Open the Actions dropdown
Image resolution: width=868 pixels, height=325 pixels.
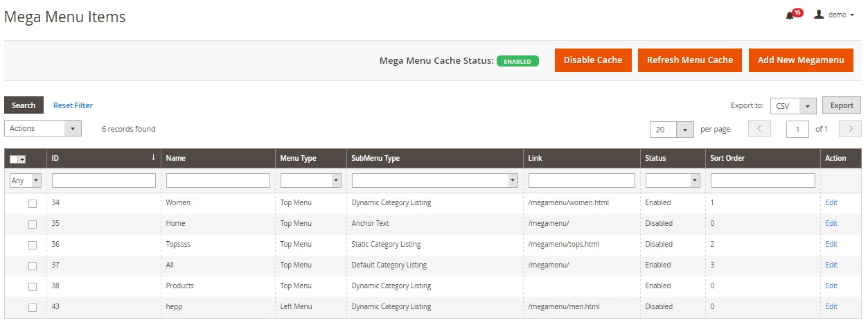(43, 128)
